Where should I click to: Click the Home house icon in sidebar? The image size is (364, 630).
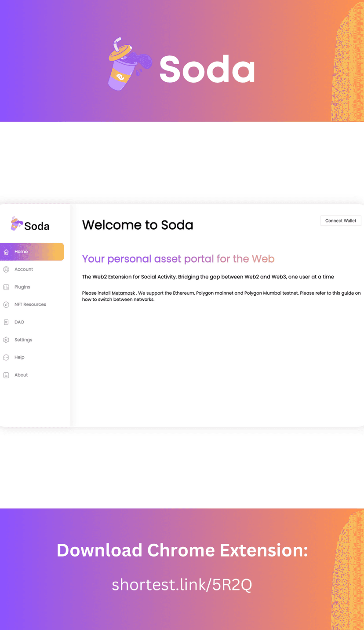pos(6,252)
